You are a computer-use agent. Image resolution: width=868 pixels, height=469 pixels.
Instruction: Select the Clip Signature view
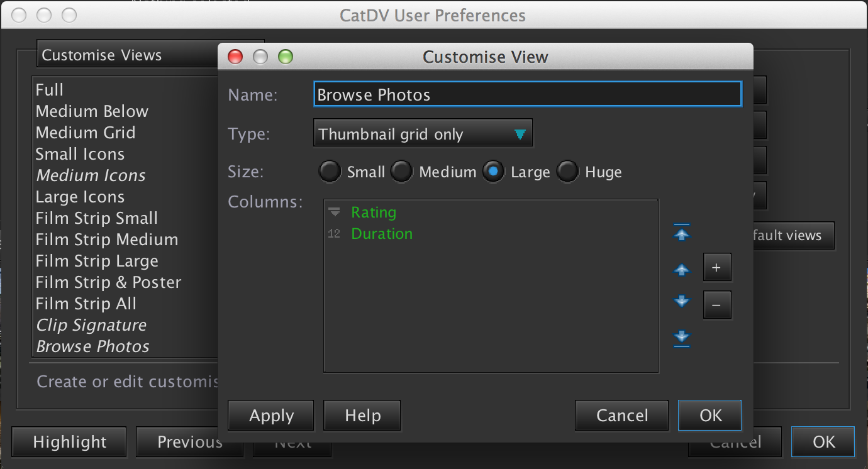point(91,325)
